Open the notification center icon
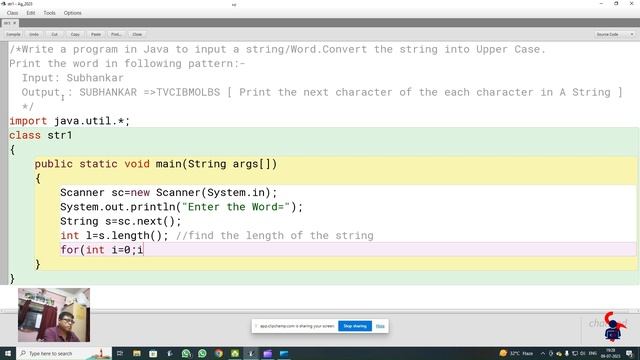Screen dimensions: 640x360 (x=630, y=353)
